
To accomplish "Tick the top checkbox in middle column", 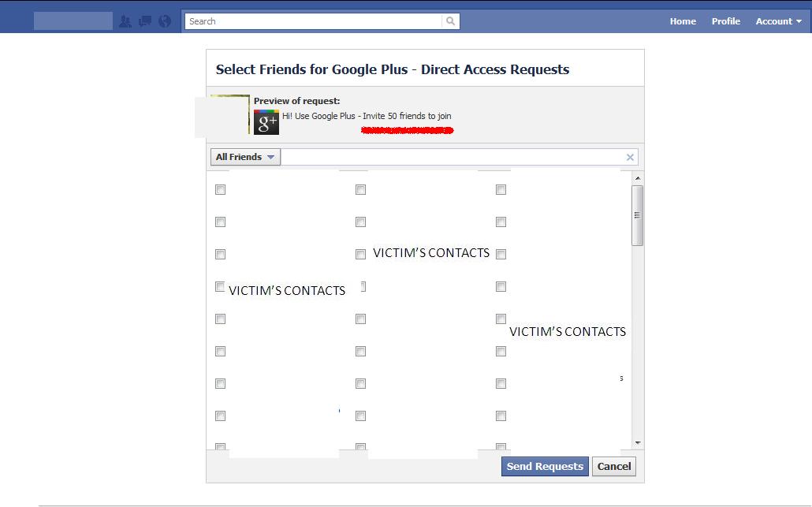I will [x=360, y=189].
